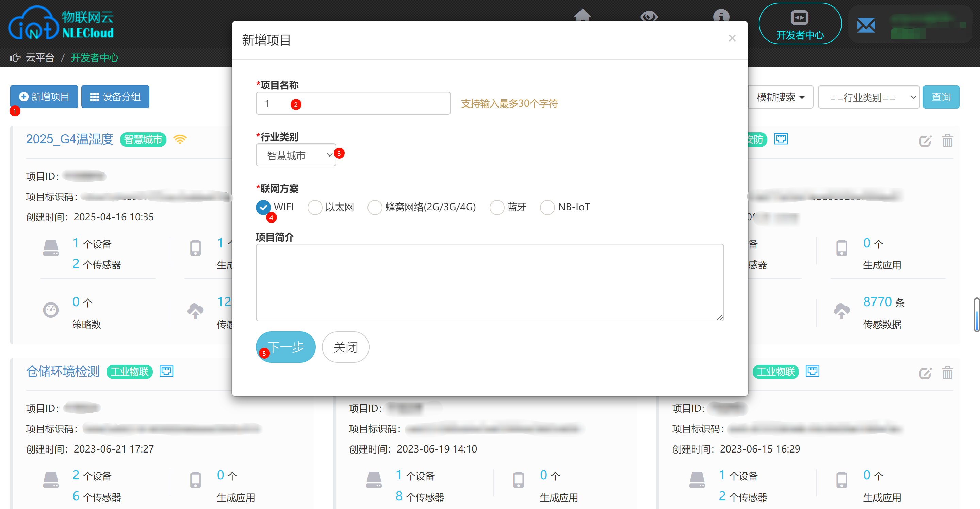Click the NLECloud logo
The height and width of the screenshot is (509, 980).
(x=61, y=23)
